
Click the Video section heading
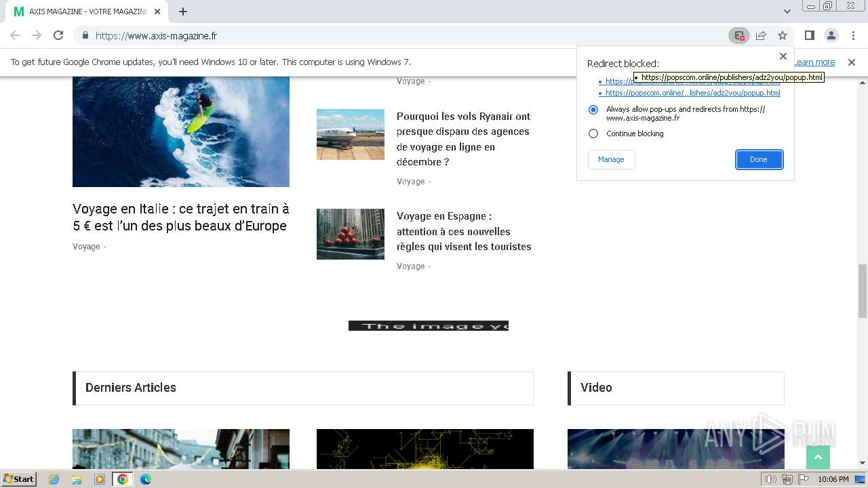[596, 388]
